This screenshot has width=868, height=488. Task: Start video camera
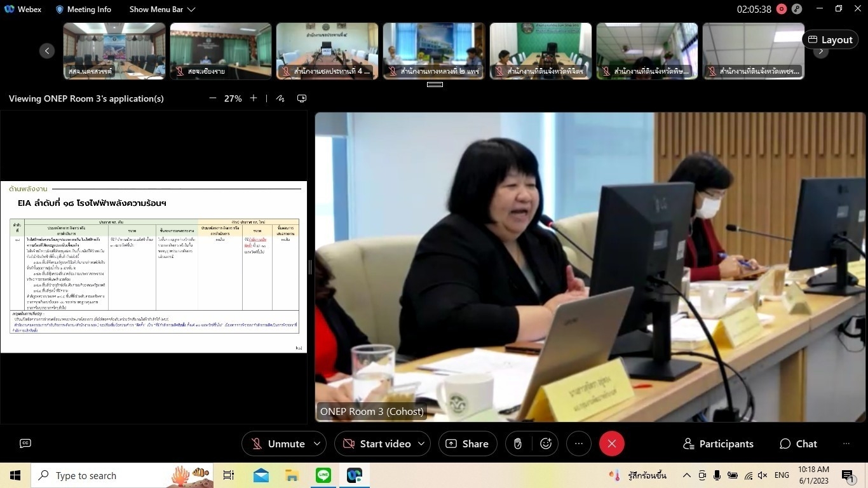(x=377, y=444)
